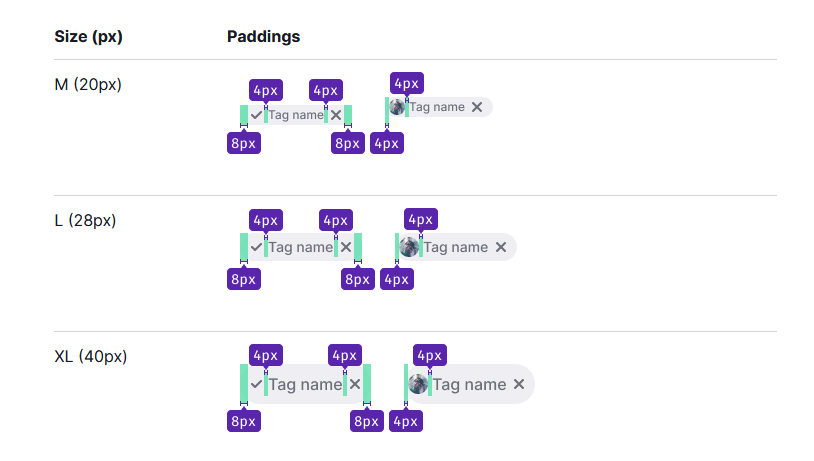The height and width of the screenshot is (461, 814).
Task: Click the close X in M checkmark tag
Action: [x=336, y=115]
